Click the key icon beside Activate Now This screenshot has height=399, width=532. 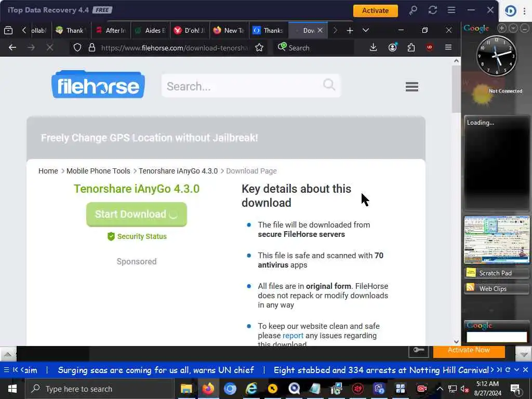pyautogui.click(x=419, y=351)
